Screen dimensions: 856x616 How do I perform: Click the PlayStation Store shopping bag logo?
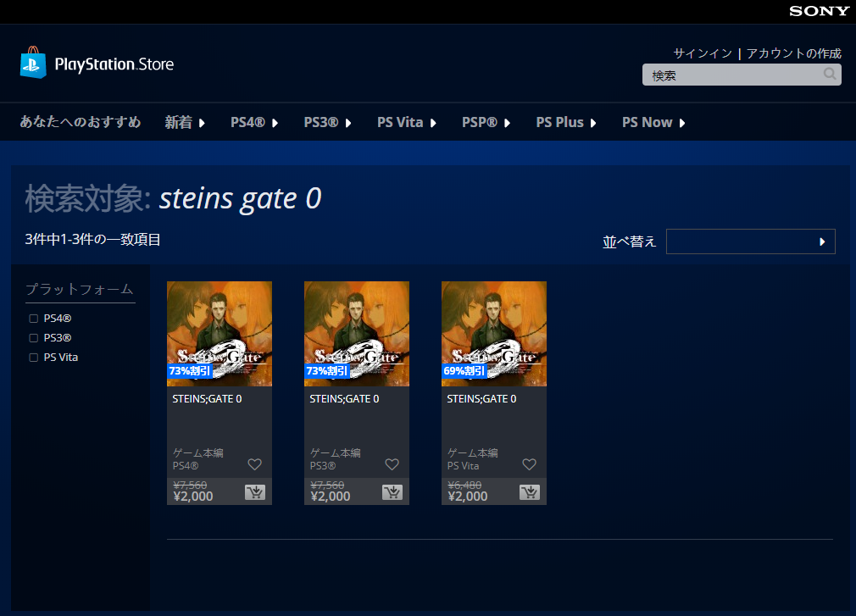[33, 62]
